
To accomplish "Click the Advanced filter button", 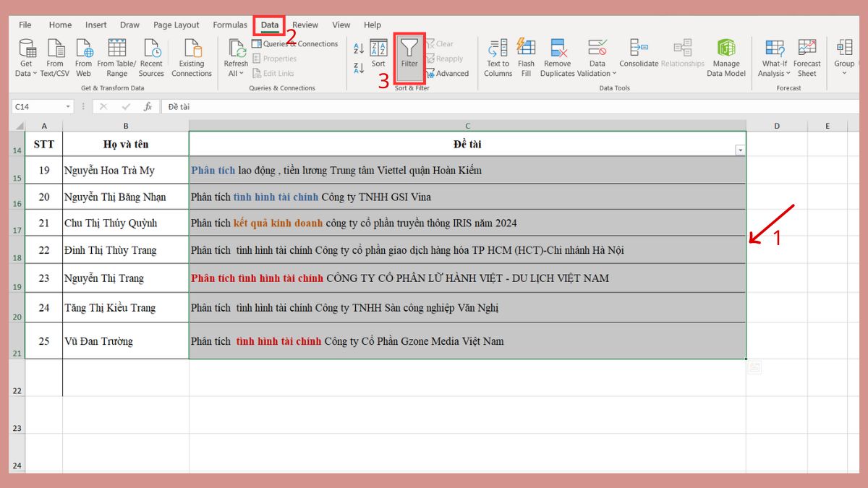I will [x=451, y=73].
